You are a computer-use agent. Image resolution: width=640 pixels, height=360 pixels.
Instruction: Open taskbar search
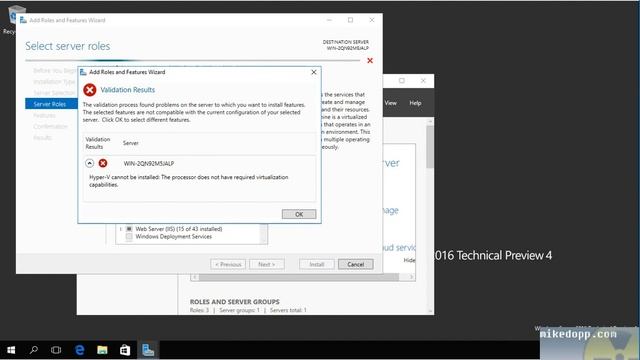coord(34,350)
